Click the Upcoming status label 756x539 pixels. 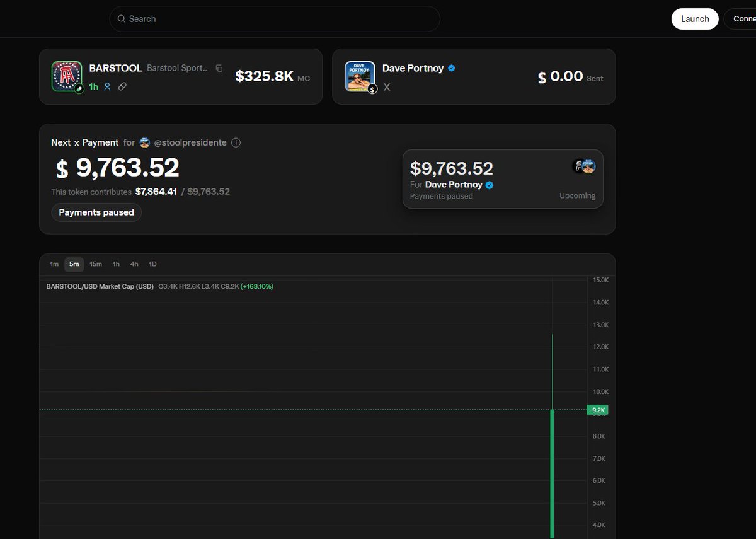577,196
